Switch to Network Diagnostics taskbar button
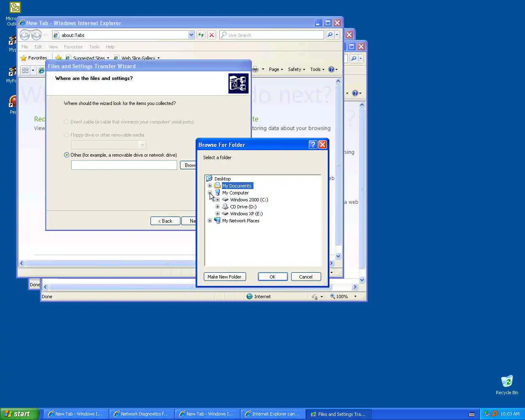The width and height of the screenshot is (525, 420). tap(142, 414)
